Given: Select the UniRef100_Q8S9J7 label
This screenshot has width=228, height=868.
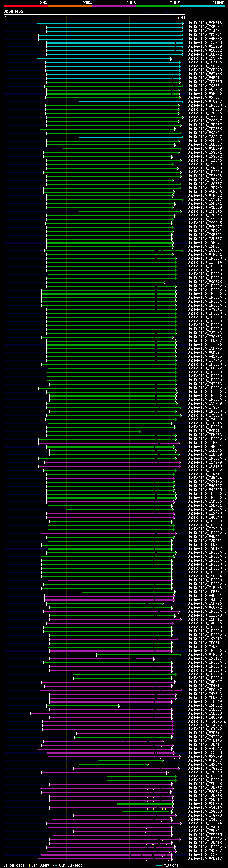Looking at the screenshot, I should click(204, 137).
